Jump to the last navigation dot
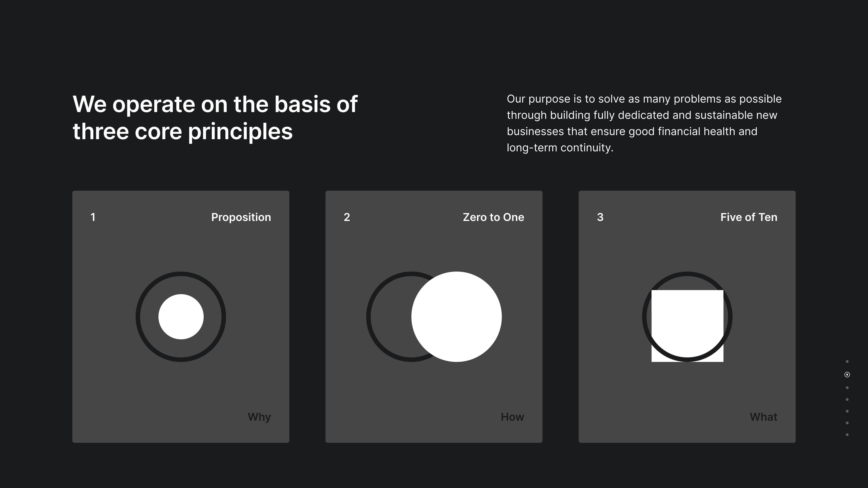 847,435
